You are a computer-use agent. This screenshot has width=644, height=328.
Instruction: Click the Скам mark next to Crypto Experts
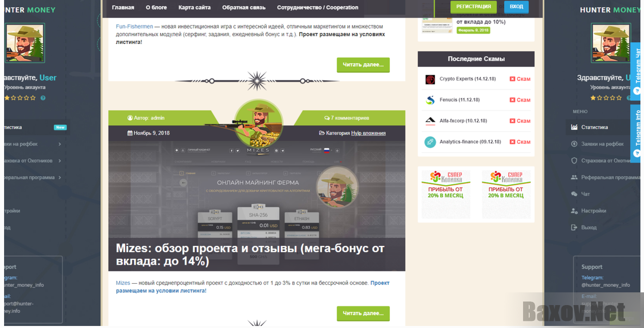click(520, 79)
